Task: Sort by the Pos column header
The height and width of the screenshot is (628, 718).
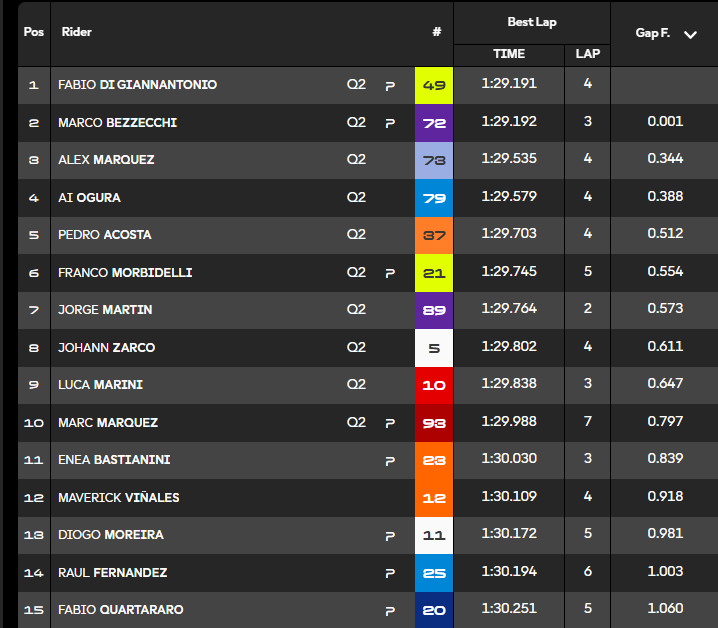Action: (34, 32)
